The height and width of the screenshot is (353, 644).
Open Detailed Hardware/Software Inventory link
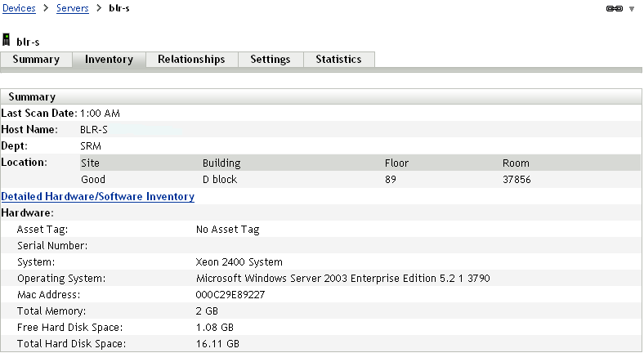[98, 197]
